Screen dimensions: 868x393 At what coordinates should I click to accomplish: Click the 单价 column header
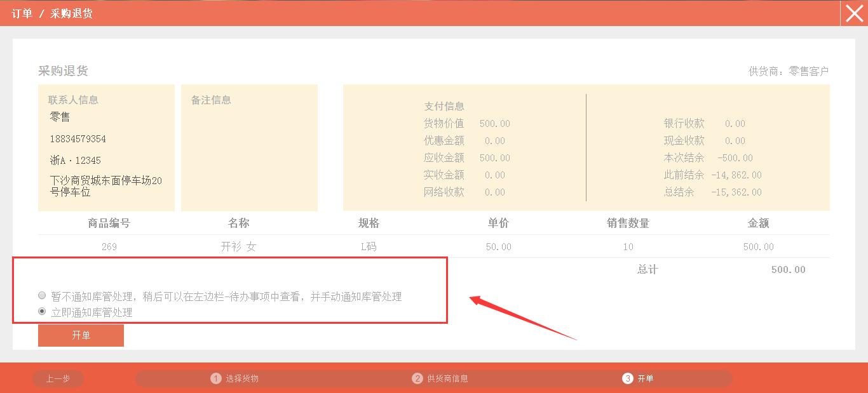tap(498, 223)
